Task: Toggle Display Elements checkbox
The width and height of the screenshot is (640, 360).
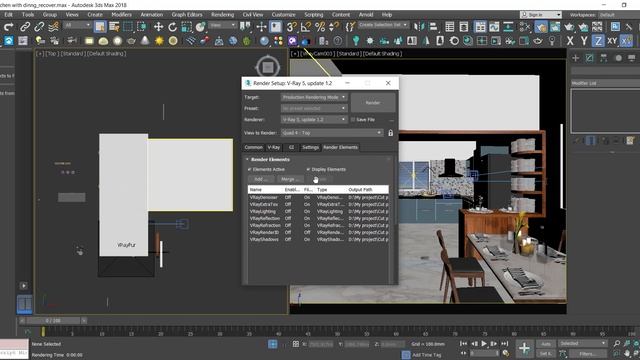Action: point(308,169)
